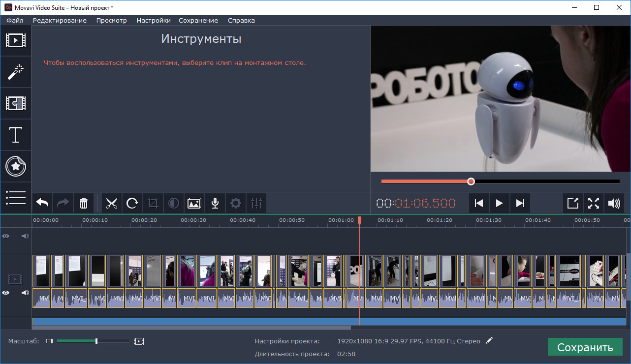
Task: Open the Настройки menu
Action: point(154,20)
